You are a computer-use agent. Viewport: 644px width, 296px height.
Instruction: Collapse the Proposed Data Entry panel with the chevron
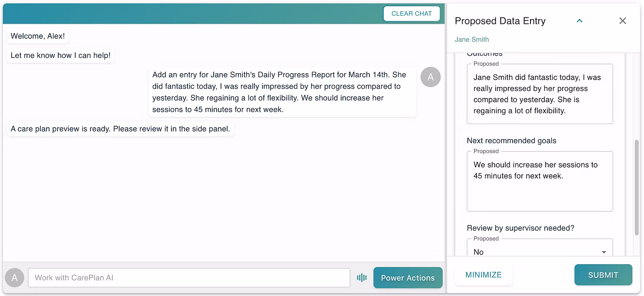coord(579,20)
